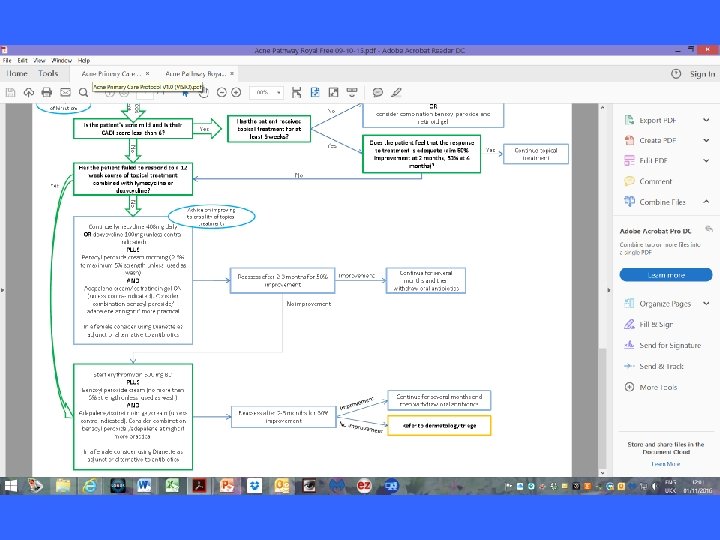Open Microsoft Word from the taskbar

144,486
